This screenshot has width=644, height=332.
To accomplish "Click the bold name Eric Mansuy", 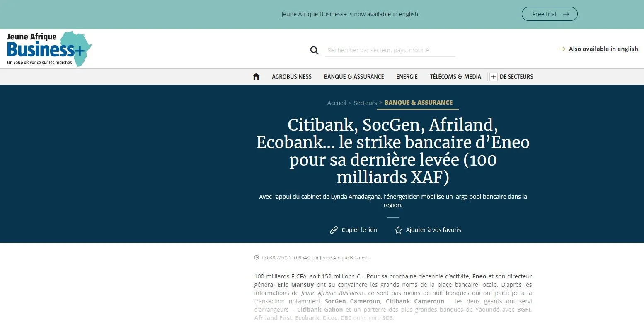I will coord(295,285).
